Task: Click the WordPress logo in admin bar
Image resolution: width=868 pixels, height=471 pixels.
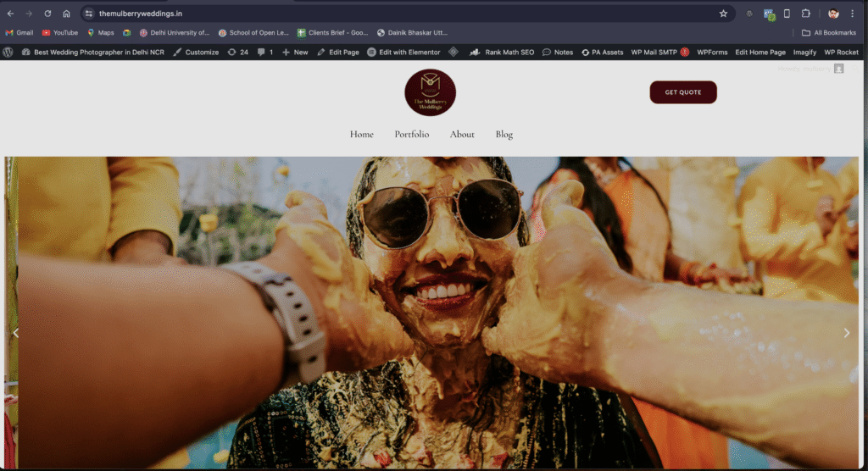Action: tap(8, 52)
